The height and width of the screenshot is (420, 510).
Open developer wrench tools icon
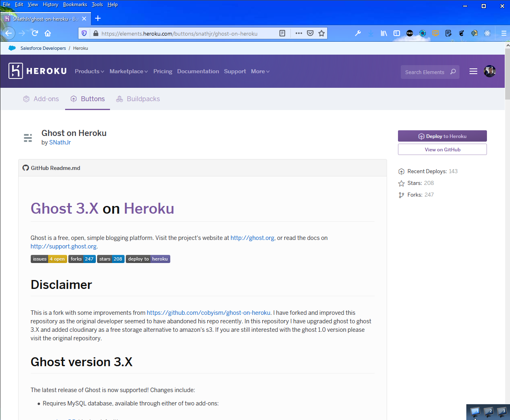(x=358, y=33)
